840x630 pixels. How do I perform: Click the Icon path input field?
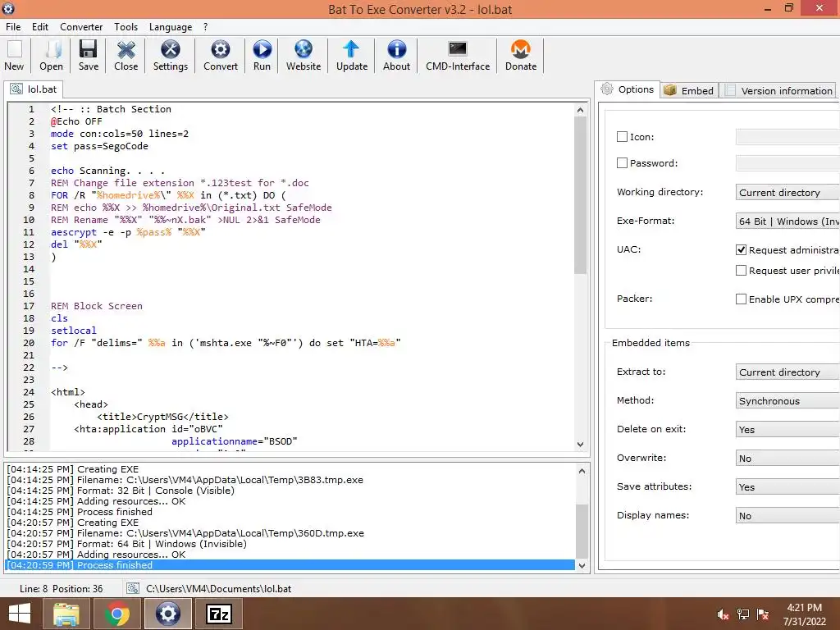787,137
